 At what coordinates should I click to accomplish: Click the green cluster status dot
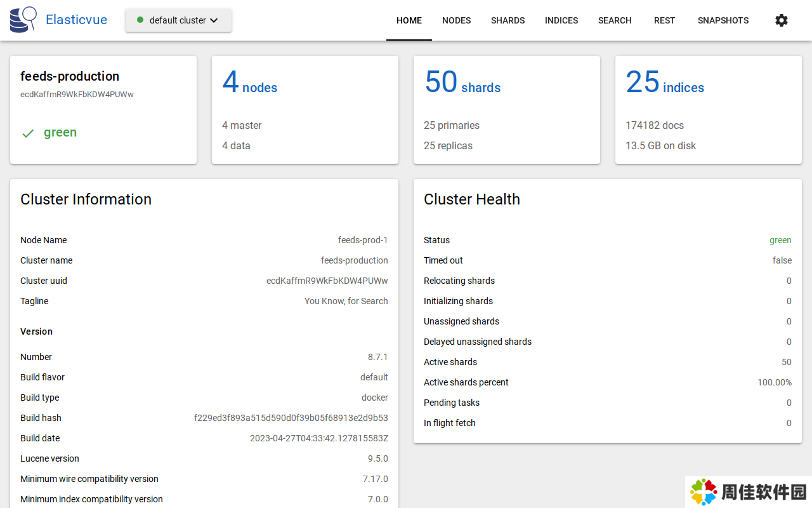click(x=140, y=20)
